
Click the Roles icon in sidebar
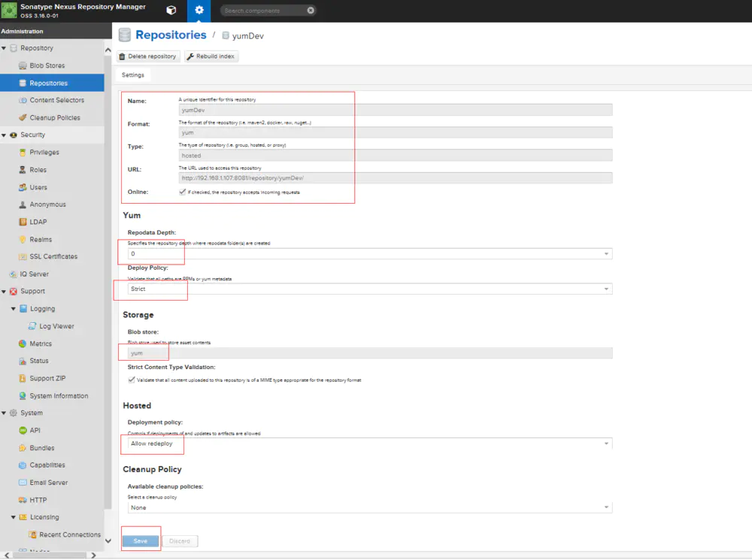[23, 170]
